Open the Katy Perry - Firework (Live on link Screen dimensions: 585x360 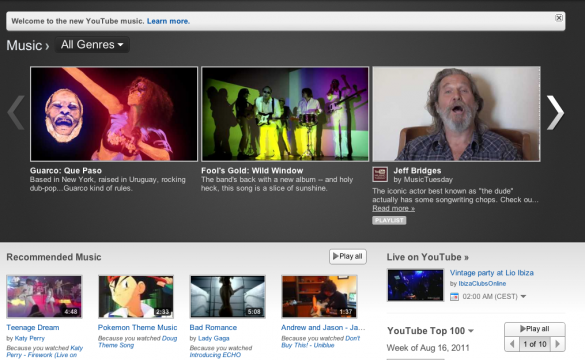click(45, 351)
